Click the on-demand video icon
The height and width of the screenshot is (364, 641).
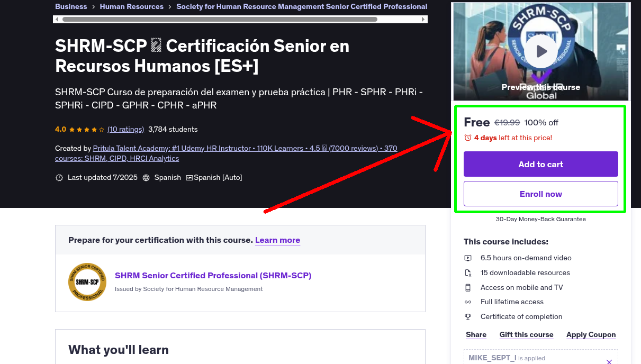(468, 258)
